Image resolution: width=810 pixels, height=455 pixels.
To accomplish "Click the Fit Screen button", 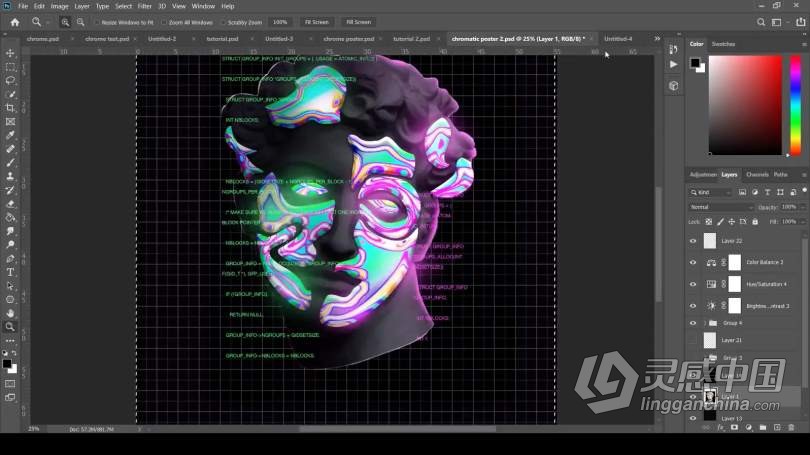I will pos(316,21).
